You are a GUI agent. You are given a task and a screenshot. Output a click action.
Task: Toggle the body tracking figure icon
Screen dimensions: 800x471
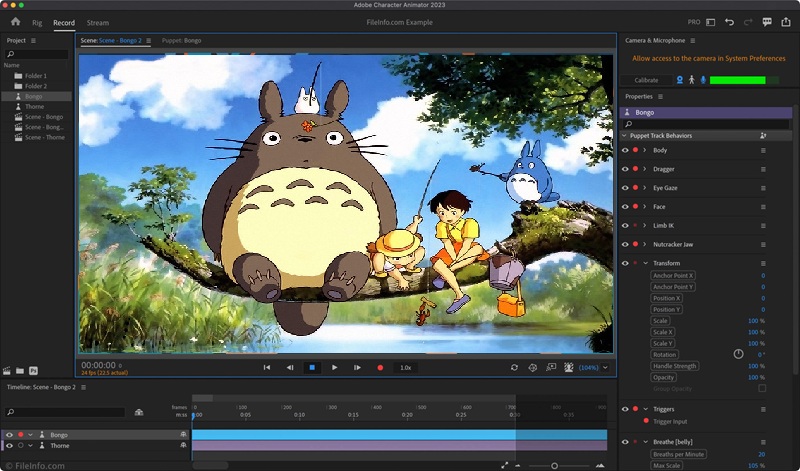[x=691, y=80]
